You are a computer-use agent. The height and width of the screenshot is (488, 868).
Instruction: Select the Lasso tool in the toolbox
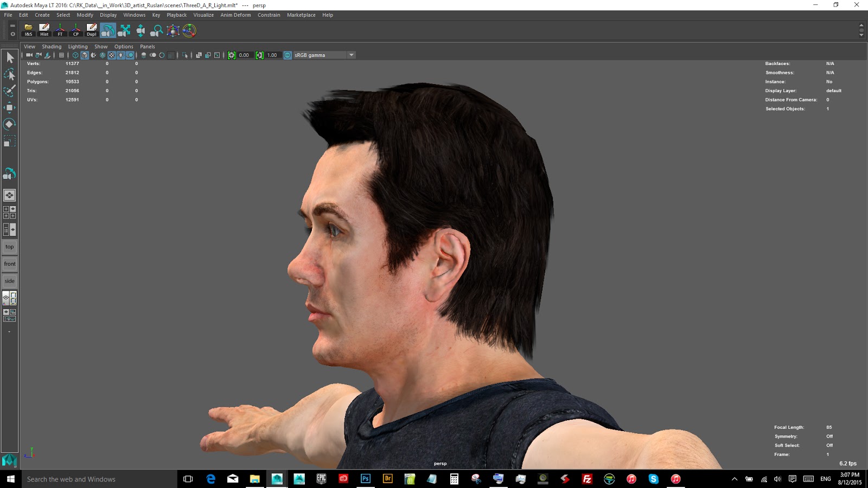[9, 74]
